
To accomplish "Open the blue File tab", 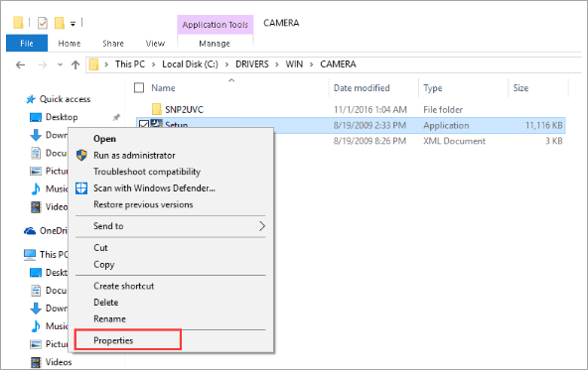I will click(27, 43).
